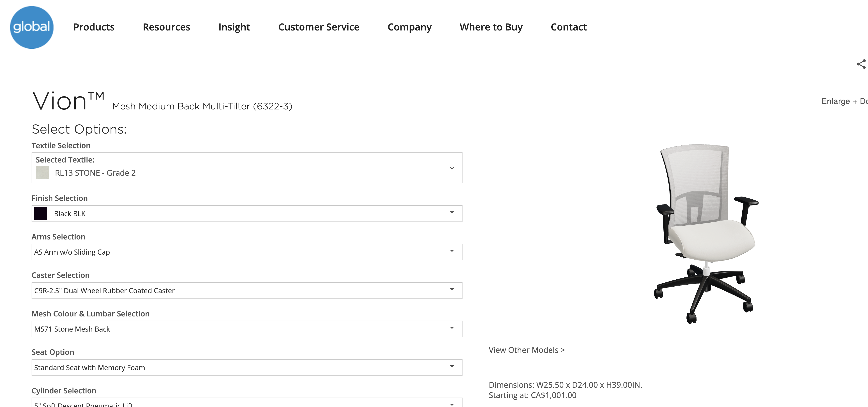Click the Starting at CA$1,001.00 price
The width and height of the screenshot is (868, 407).
pyautogui.click(x=532, y=395)
